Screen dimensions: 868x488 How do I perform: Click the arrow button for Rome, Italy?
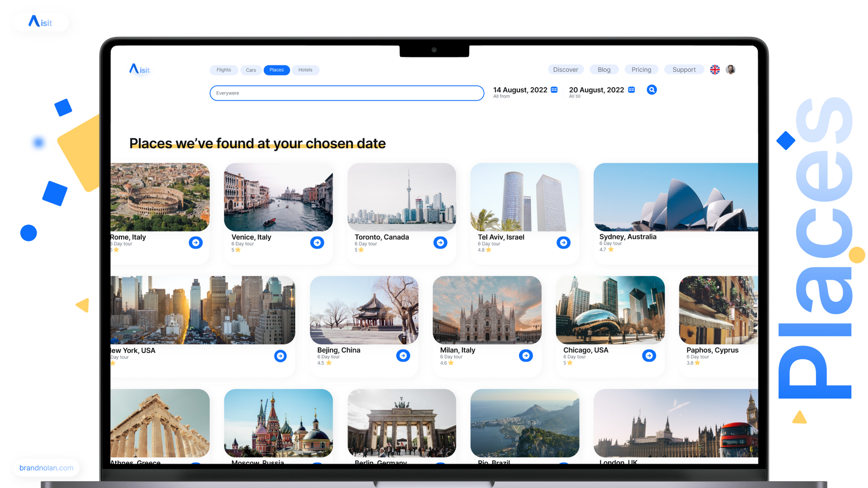coord(196,242)
